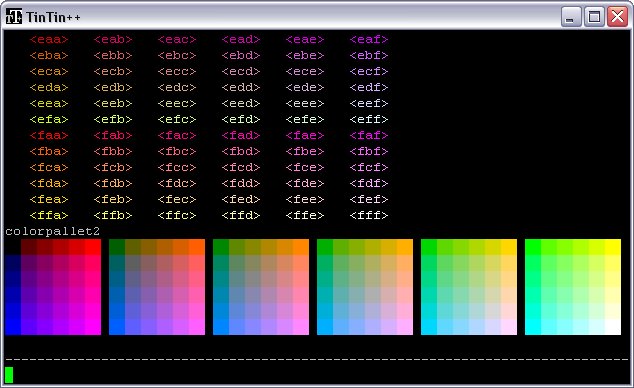Pick bright green swatch in sixth palette
The width and height of the screenshot is (634, 388).
pyautogui.click(x=533, y=247)
